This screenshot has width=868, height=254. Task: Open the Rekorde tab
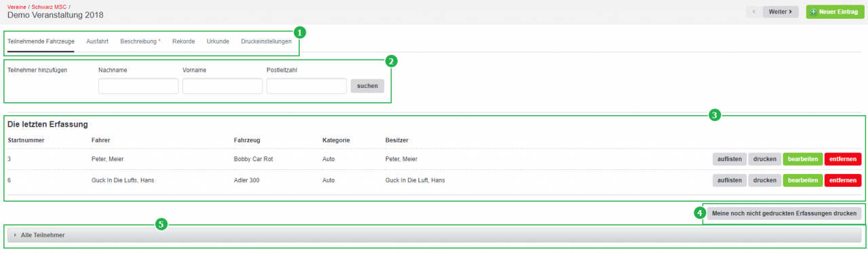[184, 41]
